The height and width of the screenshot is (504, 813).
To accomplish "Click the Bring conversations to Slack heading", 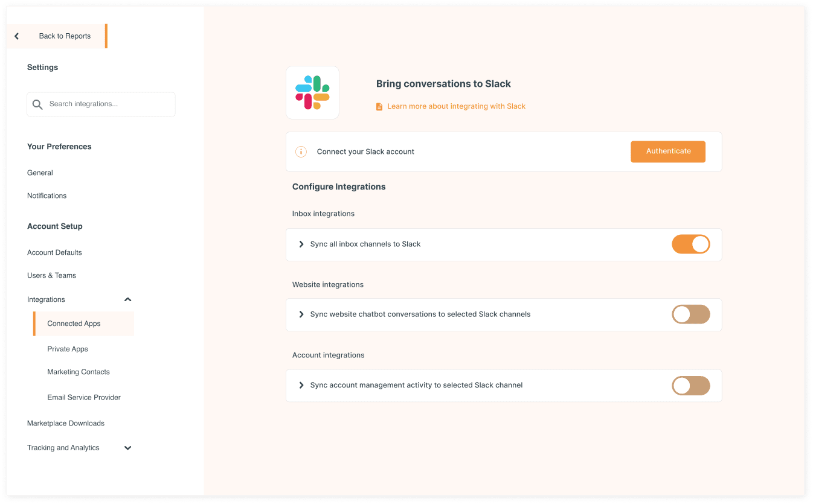I will click(443, 84).
